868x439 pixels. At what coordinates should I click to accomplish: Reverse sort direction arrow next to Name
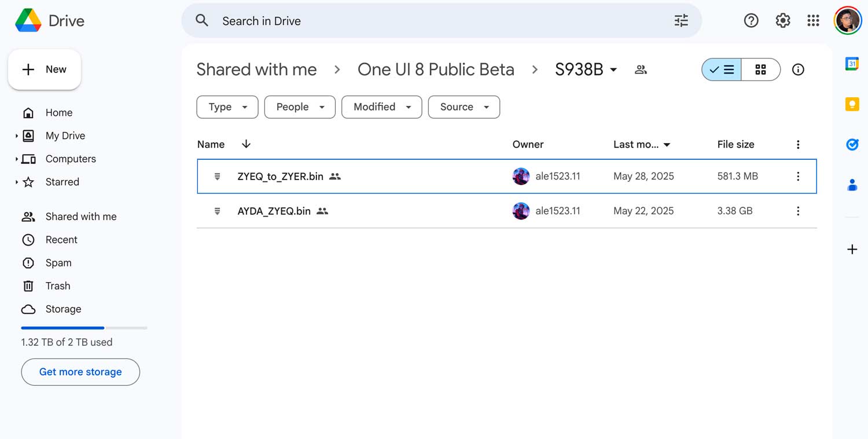246,144
